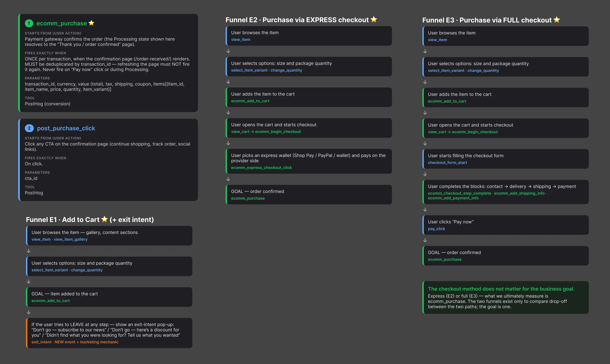Image resolution: width=610 pixels, height=364 pixels.
Task: Click the transaction_id parameters paragraph
Action: tap(105, 87)
